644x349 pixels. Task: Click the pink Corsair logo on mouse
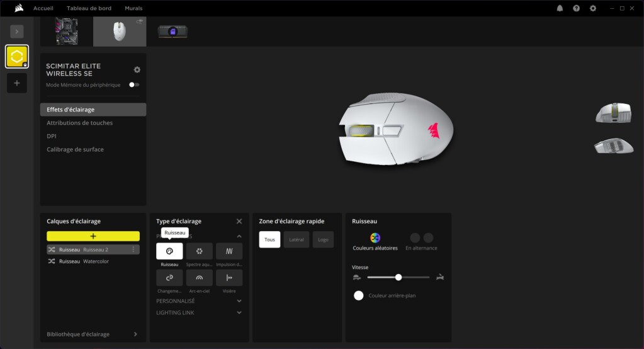434,131
